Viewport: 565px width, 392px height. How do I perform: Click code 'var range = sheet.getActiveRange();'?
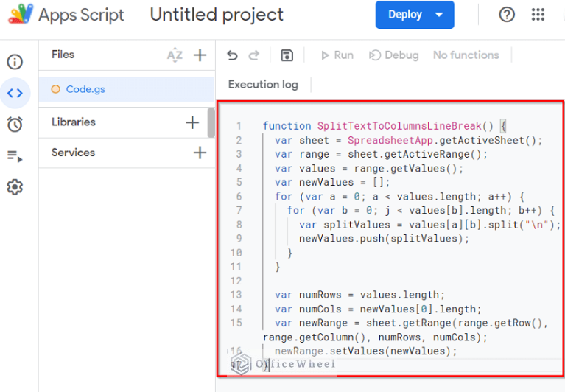(x=381, y=154)
